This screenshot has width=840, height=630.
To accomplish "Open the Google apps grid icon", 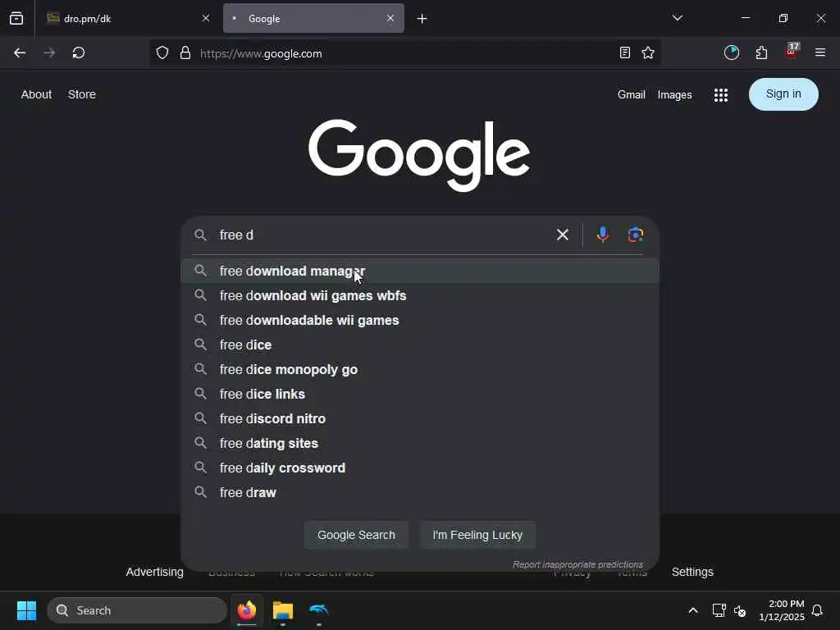I will 721,95.
